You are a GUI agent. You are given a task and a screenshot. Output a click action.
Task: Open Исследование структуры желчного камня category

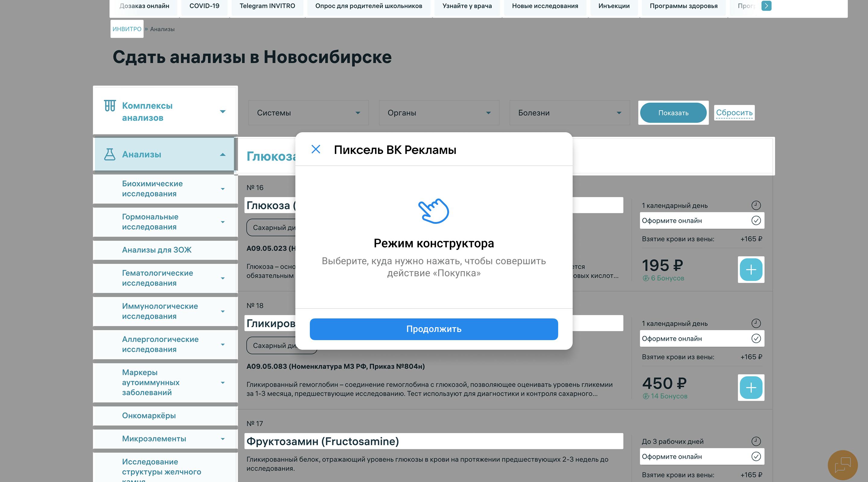click(162, 471)
